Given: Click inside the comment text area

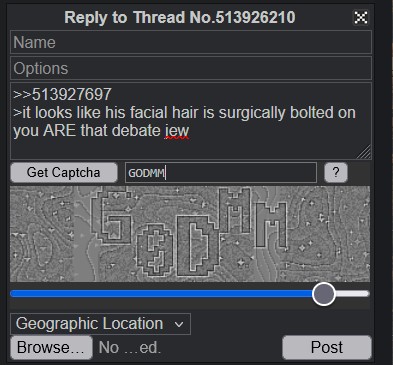Looking at the screenshot, I should click(191, 121).
